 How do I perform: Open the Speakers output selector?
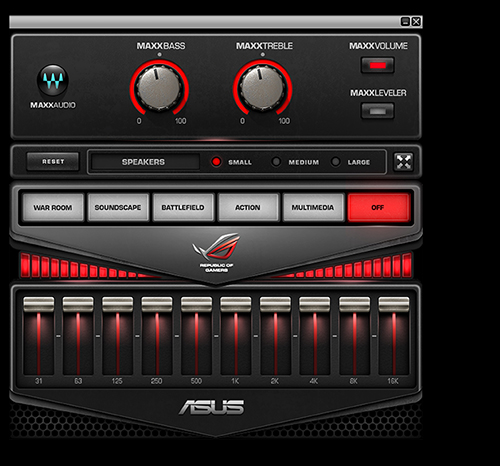(145, 162)
